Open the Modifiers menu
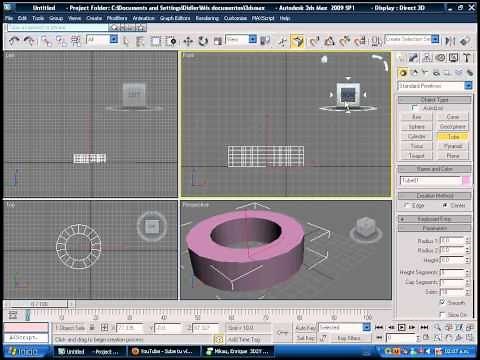 point(117,18)
